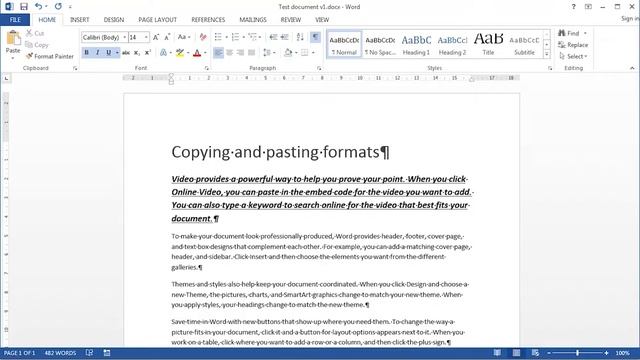Click the Undo arrow icon

pyautogui.click(x=38, y=7)
